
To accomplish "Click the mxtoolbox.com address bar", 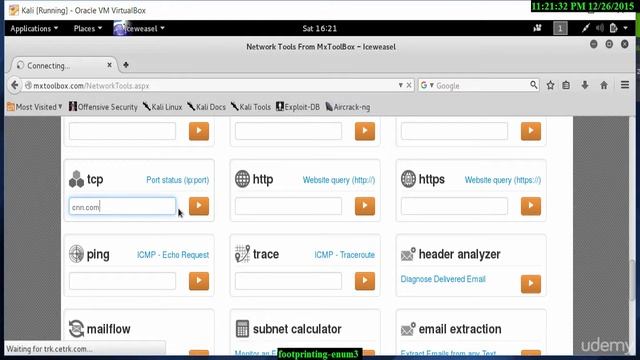I will click(x=212, y=85).
